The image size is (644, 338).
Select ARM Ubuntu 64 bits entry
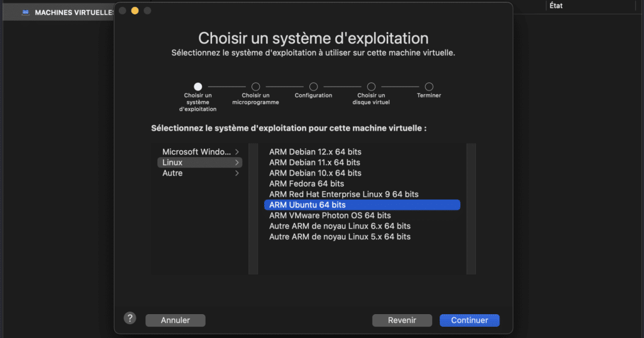362,205
